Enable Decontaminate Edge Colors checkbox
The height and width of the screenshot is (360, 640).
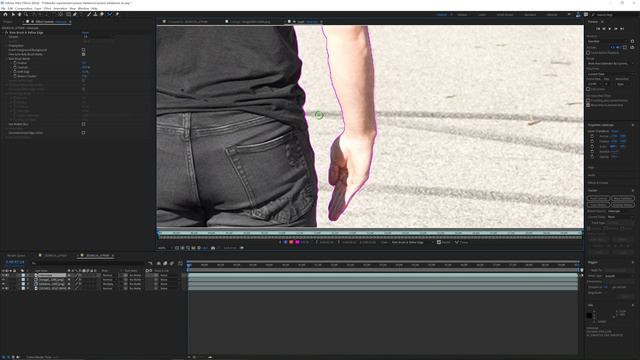coord(83,132)
